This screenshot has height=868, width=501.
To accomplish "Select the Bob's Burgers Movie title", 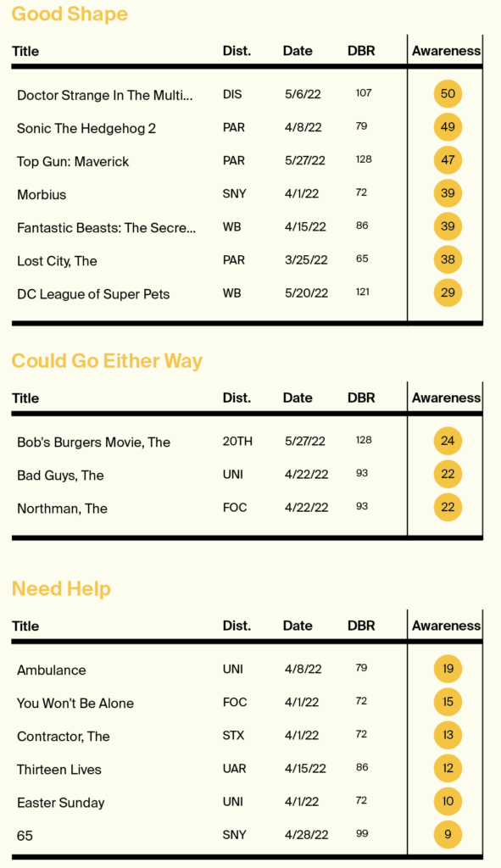I will [x=93, y=442].
